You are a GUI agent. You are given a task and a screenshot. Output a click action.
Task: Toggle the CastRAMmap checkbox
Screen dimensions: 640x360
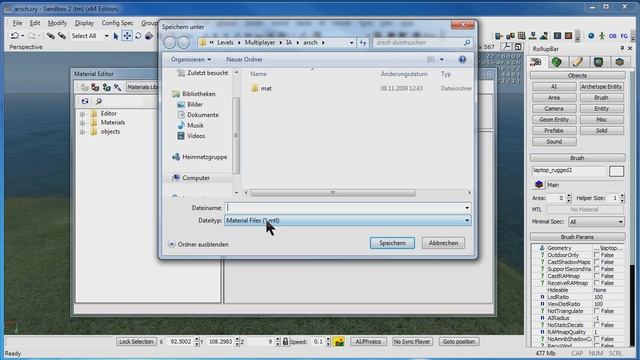click(597, 276)
